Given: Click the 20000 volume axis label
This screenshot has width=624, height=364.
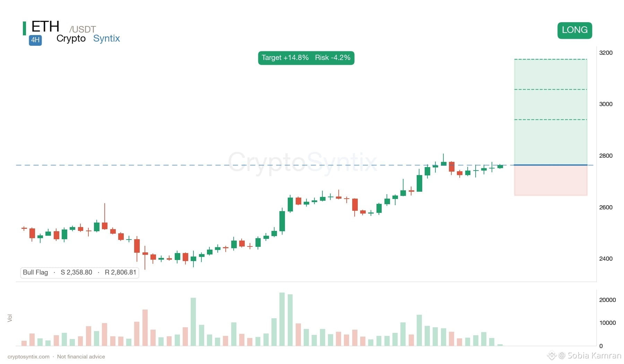Looking at the screenshot, I should [607, 300].
